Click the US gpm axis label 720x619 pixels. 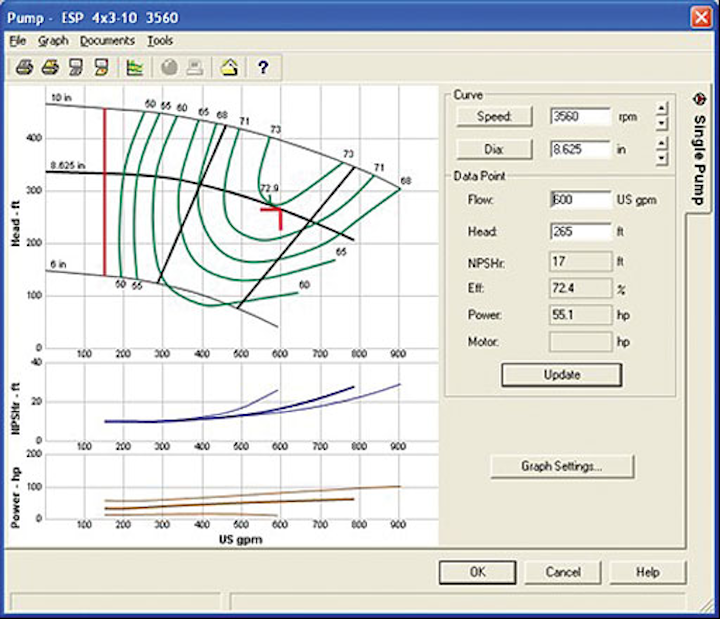click(241, 539)
